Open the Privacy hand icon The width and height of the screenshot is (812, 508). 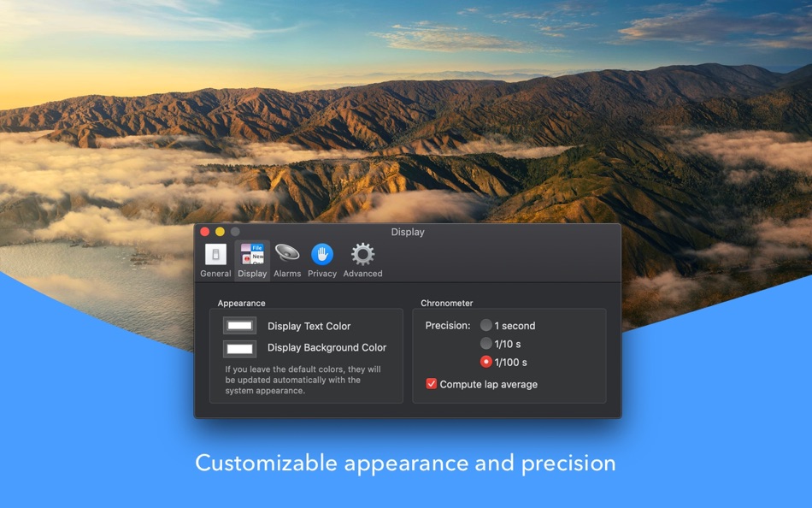(x=322, y=255)
